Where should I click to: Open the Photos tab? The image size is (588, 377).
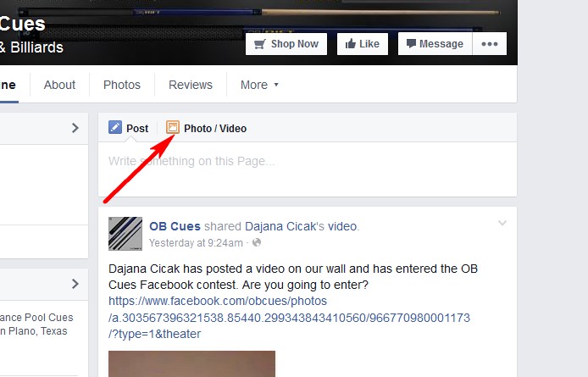122,85
